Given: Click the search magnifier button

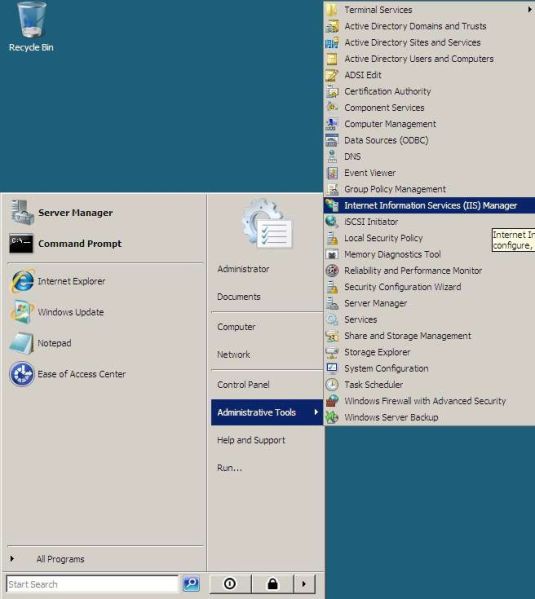Looking at the screenshot, I should click(x=191, y=584).
